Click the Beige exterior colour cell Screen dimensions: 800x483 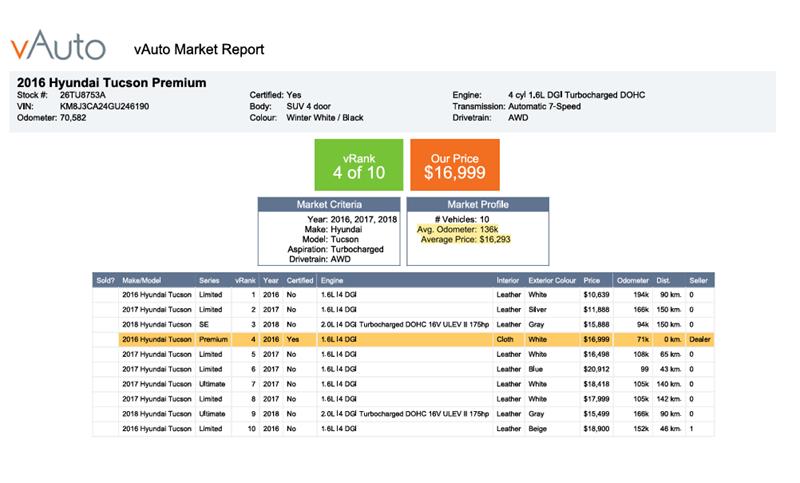pos(537,428)
